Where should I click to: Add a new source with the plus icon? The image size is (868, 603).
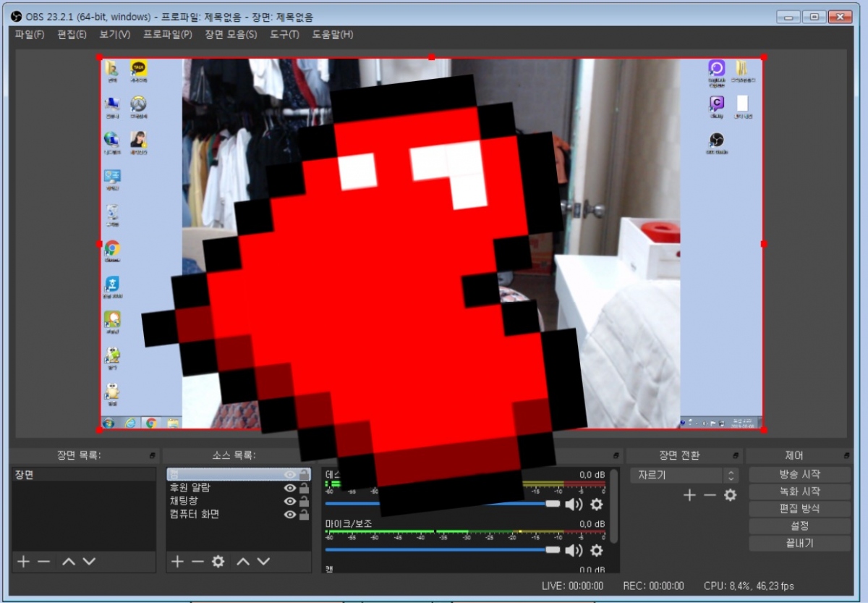pyautogui.click(x=177, y=562)
